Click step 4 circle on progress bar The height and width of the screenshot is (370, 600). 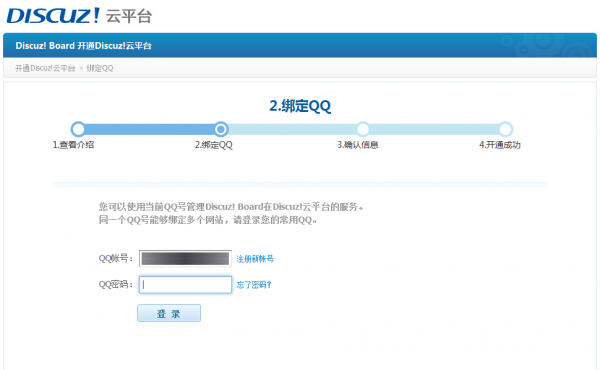505,129
